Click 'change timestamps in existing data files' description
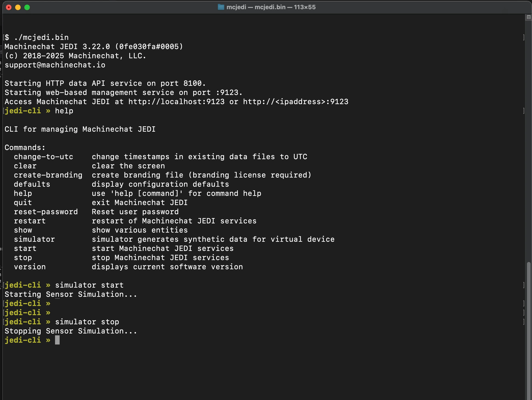532x400 pixels. [x=199, y=157]
